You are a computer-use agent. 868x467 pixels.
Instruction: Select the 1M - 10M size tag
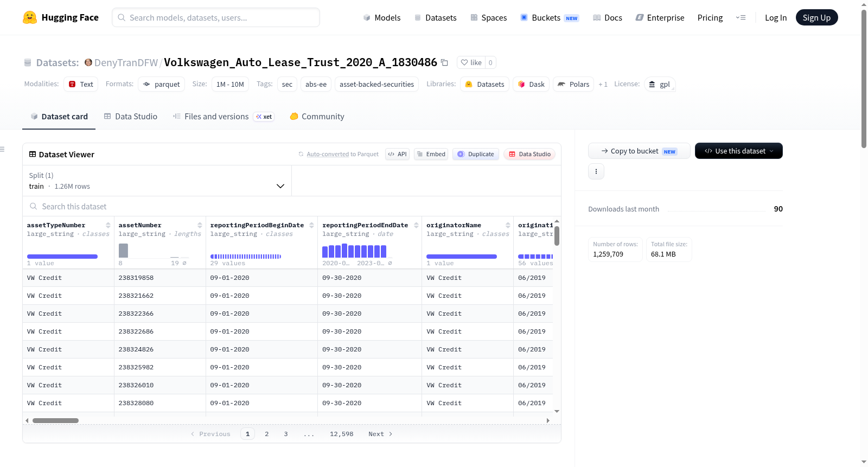(230, 84)
